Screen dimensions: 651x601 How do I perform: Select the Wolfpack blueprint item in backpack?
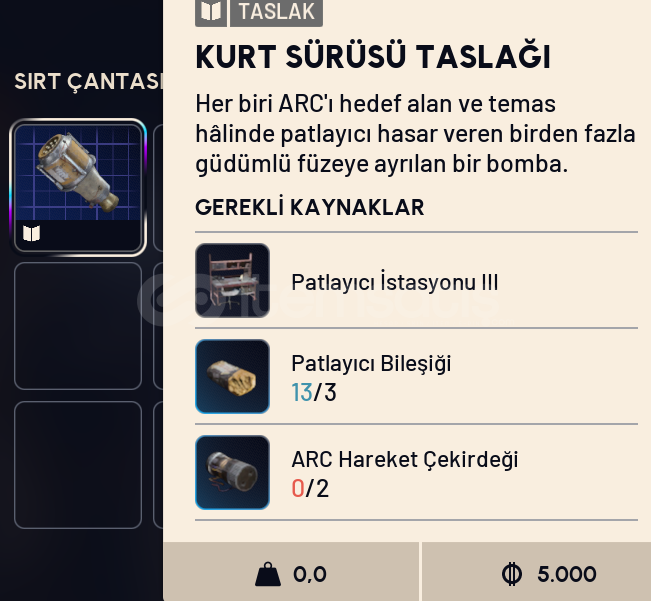(78, 187)
